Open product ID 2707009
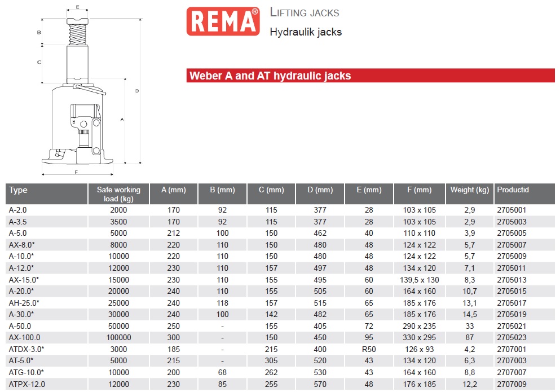The width and height of the screenshot is (560, 392). [x=511, y=384]
